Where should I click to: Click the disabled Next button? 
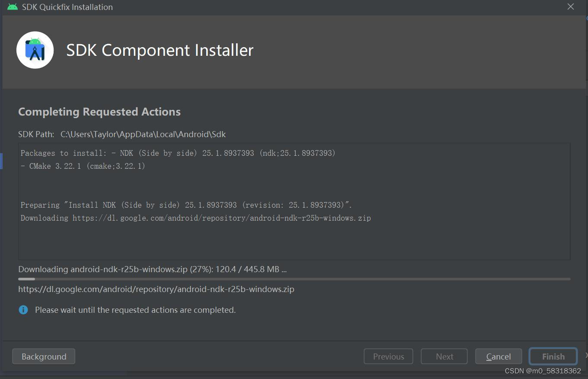pyautogui.click(x=444, y=357)
